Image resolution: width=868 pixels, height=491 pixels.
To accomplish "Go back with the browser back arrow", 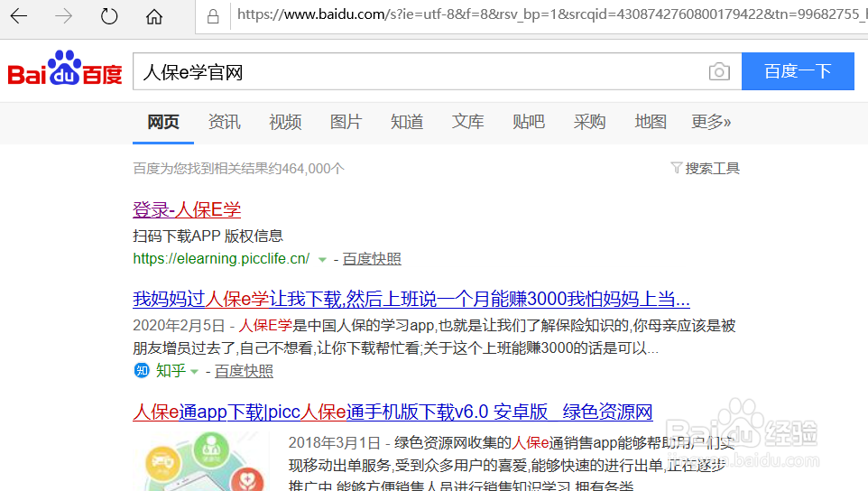I will (x=19, y=16).
